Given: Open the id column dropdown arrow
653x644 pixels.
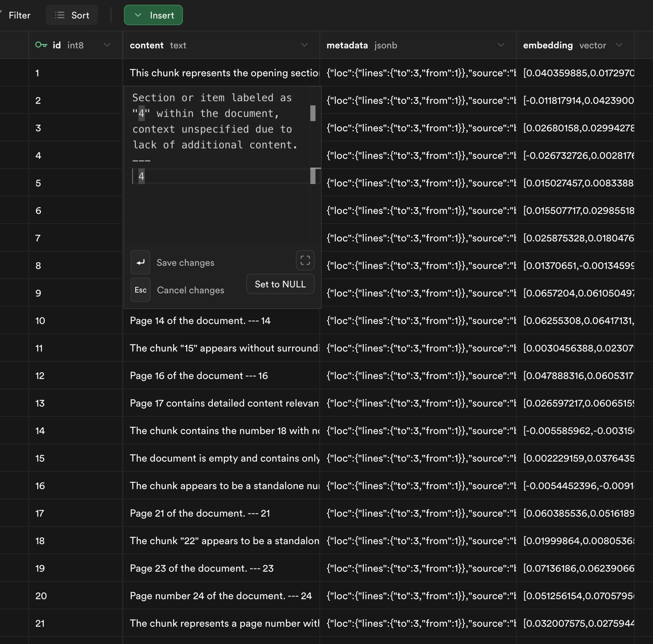Looking at the screenshot, I should (107, 45).
